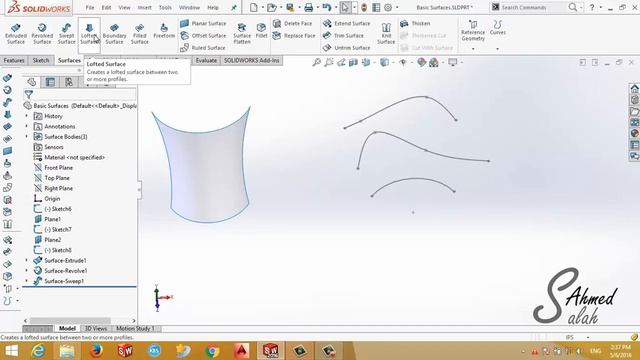Click the Fillet tool in ribbon
The width and height of the screenshot is (640, 360).
(x=261, y=31)
